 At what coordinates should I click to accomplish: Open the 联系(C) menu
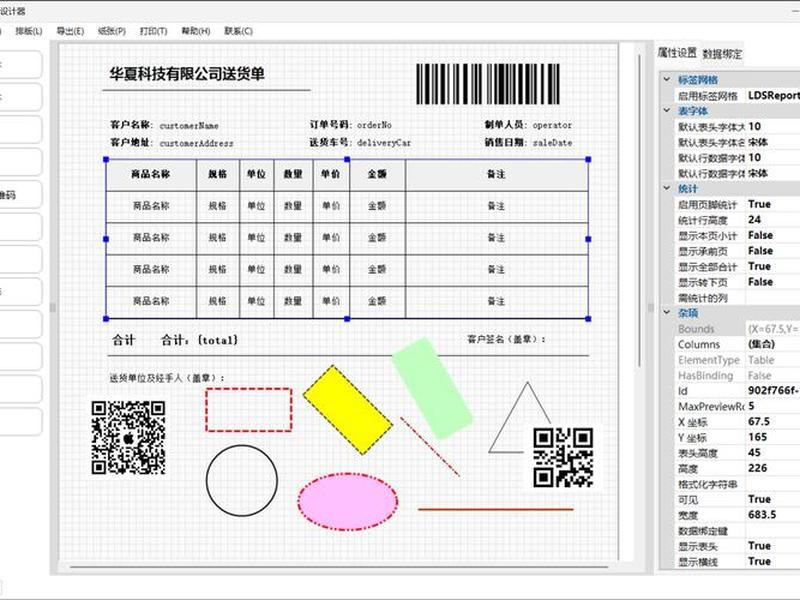click(x=238, y=31)
